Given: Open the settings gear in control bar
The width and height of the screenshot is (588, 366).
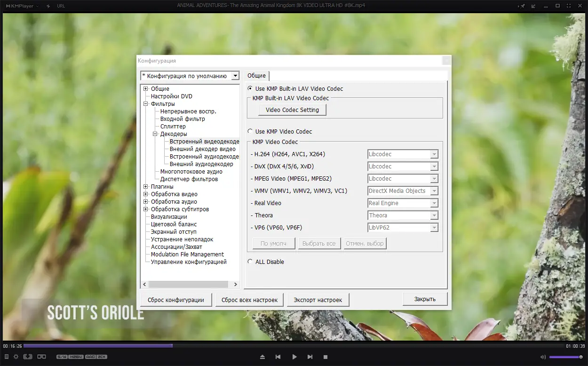Looking at the screenshot, I should (x=16, y=357).
